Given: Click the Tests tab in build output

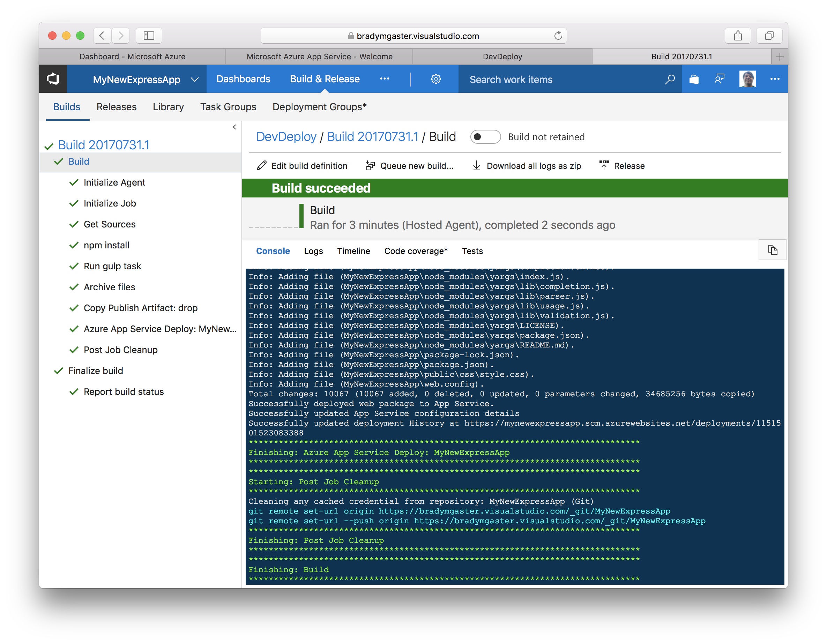Looking at the screenshot, I should point(473,251).
